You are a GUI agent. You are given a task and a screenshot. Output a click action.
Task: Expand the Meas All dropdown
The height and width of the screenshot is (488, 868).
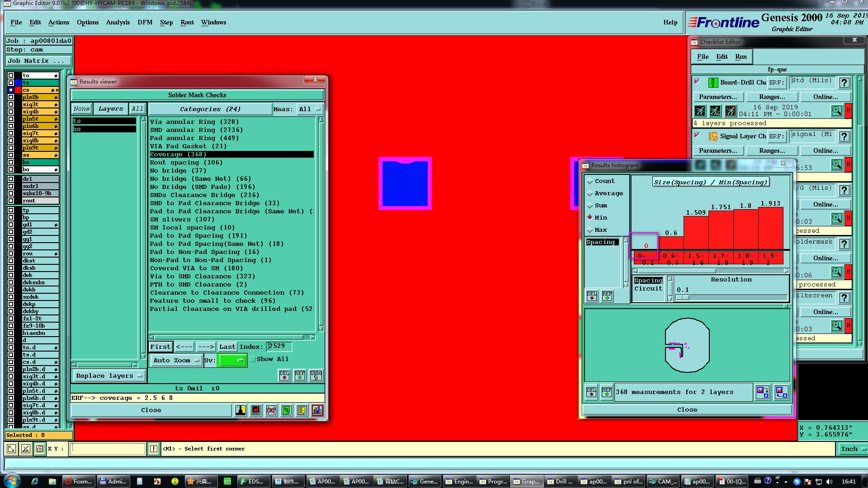click(310, 109)
